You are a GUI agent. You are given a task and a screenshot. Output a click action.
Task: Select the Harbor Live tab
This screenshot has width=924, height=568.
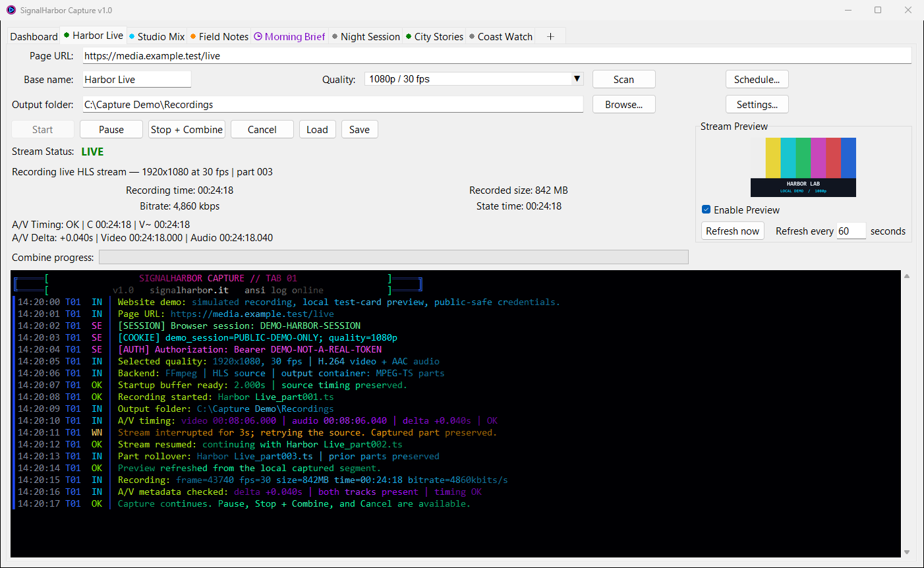click(x=93, y=36)
